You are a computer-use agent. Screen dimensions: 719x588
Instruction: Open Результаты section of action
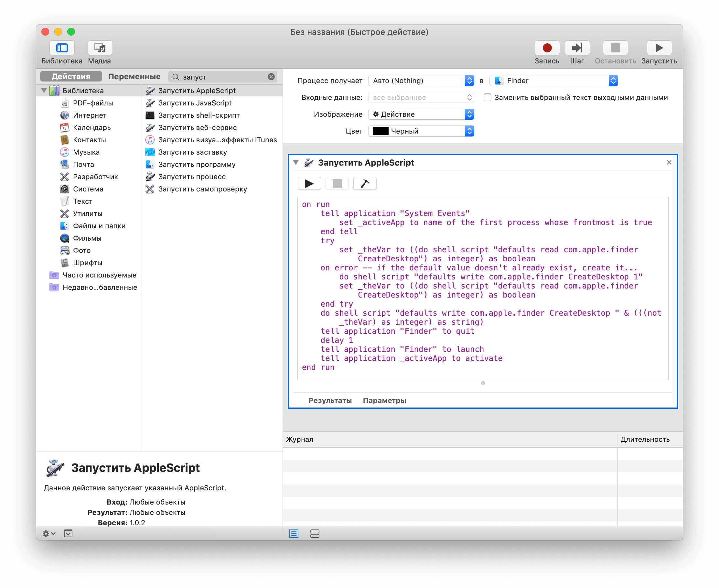[330, 400]
